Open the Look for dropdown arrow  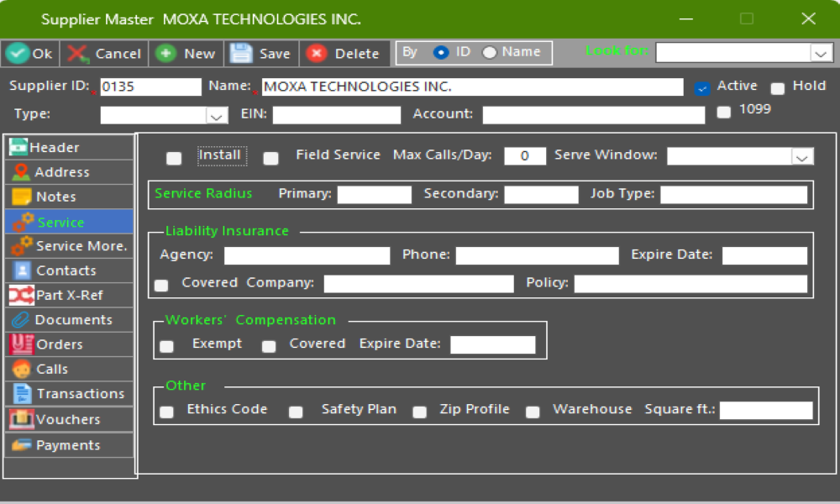[x=821, y=54]
